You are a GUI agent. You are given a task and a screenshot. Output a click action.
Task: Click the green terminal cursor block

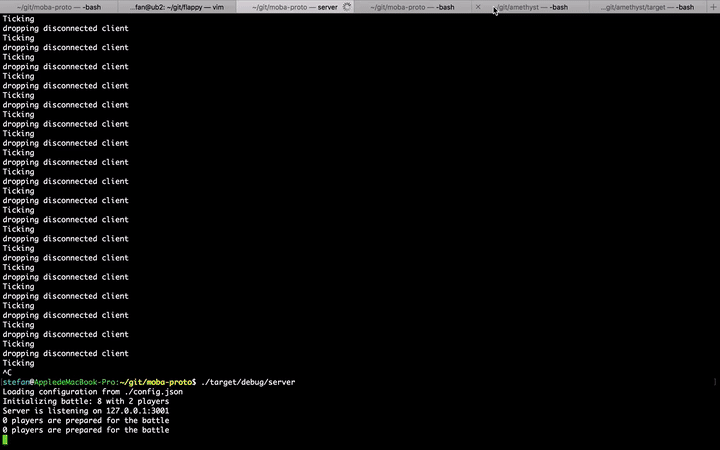(5, 440)
